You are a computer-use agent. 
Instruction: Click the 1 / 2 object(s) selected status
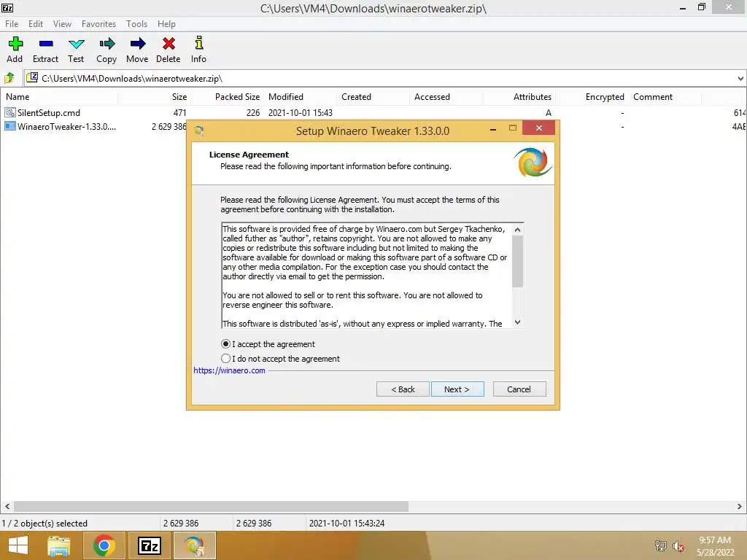click(44, 523)
